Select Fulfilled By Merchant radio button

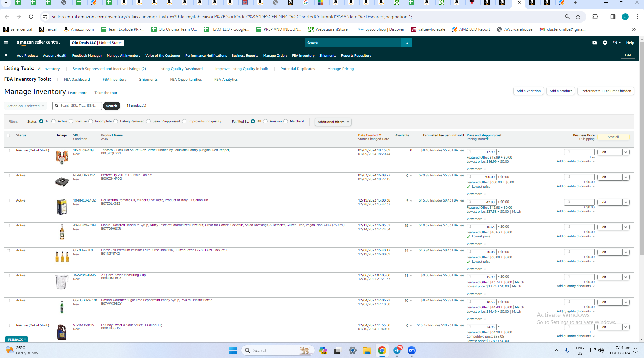pos(286,121)
